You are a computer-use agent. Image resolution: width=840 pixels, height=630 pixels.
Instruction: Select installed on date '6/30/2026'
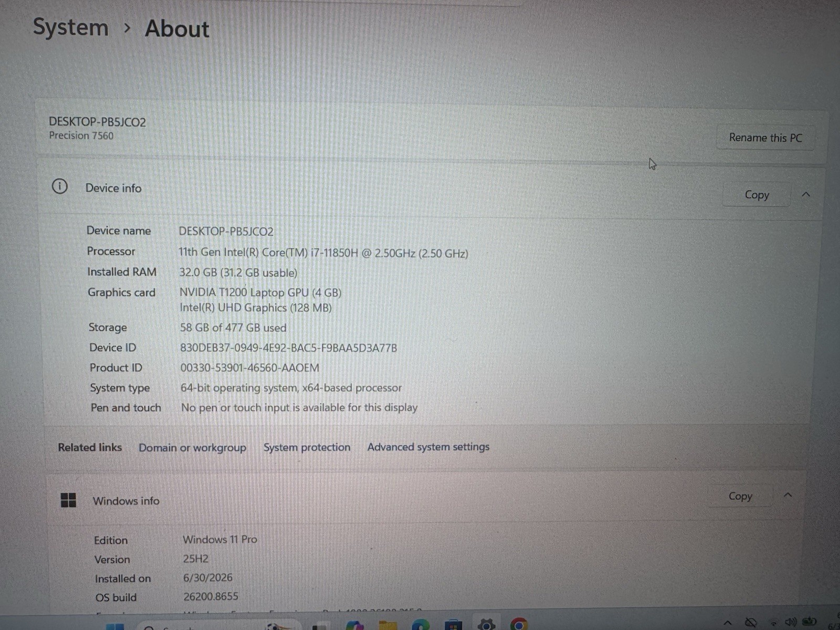coord(208,577)
